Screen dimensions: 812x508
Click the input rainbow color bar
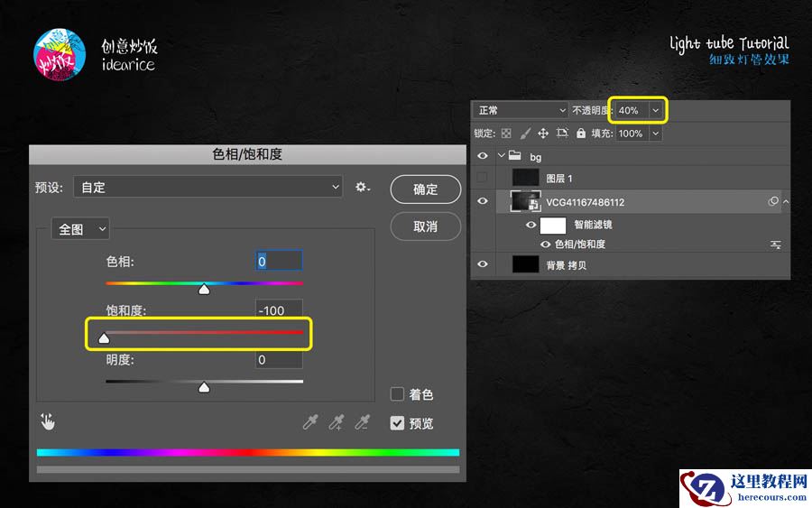[248, 453]
